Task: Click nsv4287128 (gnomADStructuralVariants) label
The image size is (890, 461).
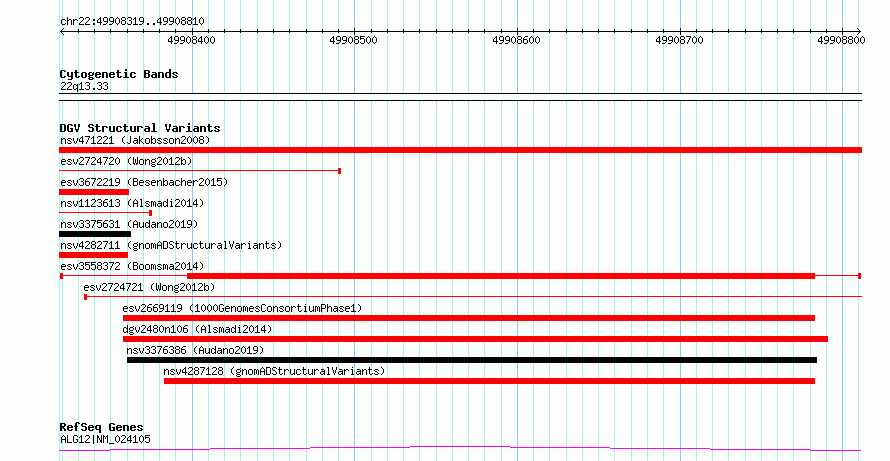Action: [x=274, y=371]
